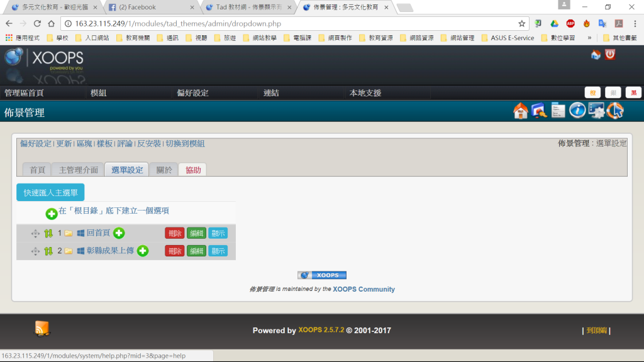Click the RSS feed icon in footer
Image resolution: width=644 pixels, height=362 pixels.
pos(42,328)
